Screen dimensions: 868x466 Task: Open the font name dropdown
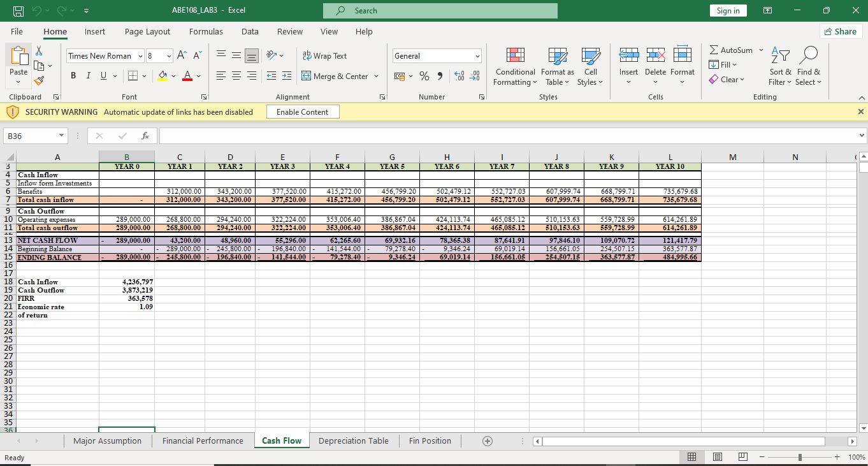point(141,56)
